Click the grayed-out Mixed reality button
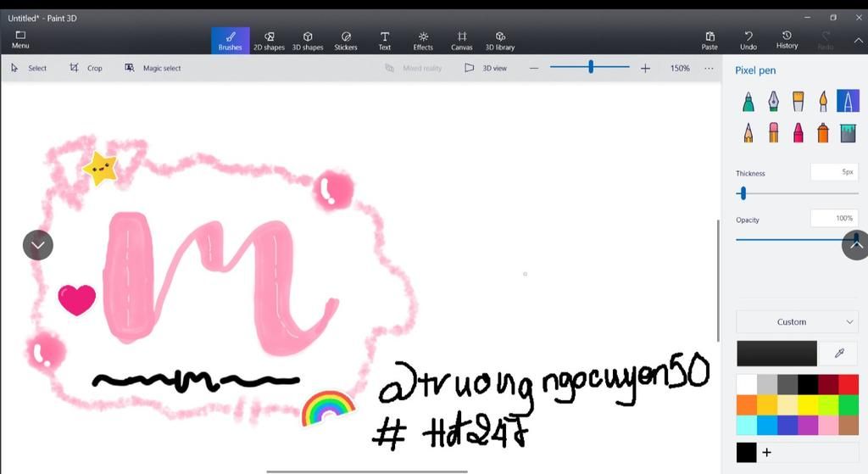The width and height of the screenshot is (868, 474). [x=414, y=68]
